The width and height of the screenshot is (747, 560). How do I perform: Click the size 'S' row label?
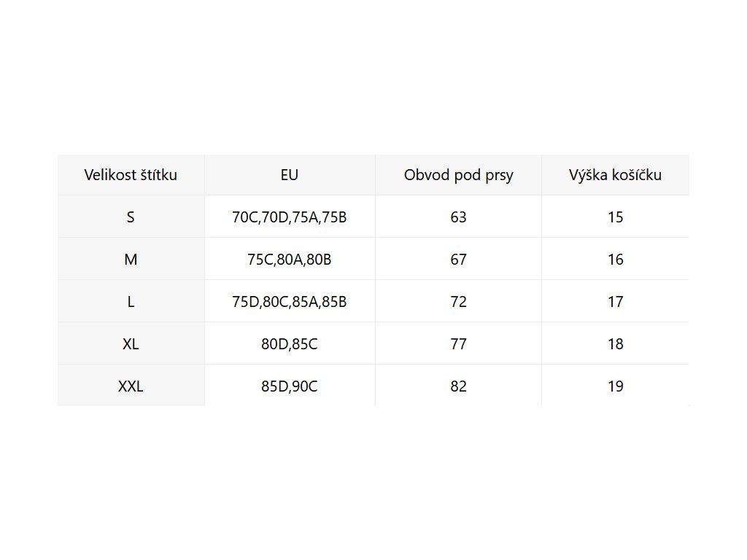pos(131,217)
